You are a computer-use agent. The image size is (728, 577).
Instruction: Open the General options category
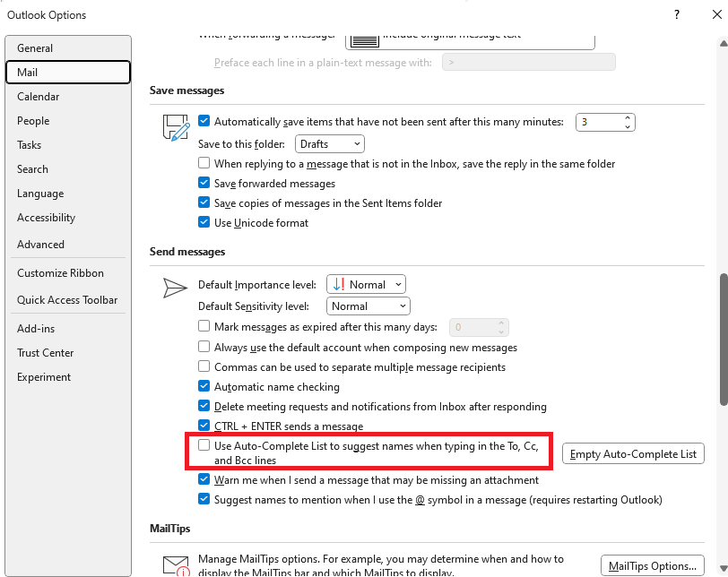[68, 48]
